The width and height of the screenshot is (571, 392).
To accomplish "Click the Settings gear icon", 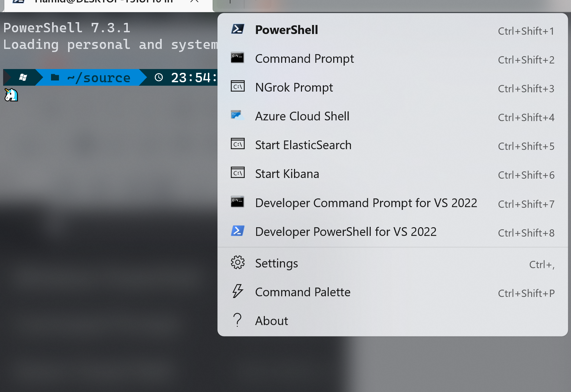I will point(237,263).
